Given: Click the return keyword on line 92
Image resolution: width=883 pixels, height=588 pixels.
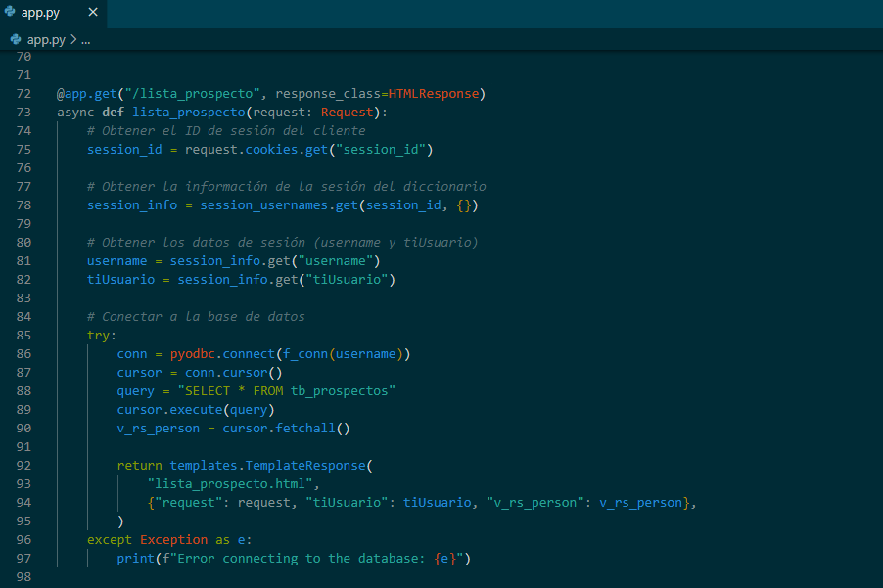Looking at the screenshot, I should [140, 466].
